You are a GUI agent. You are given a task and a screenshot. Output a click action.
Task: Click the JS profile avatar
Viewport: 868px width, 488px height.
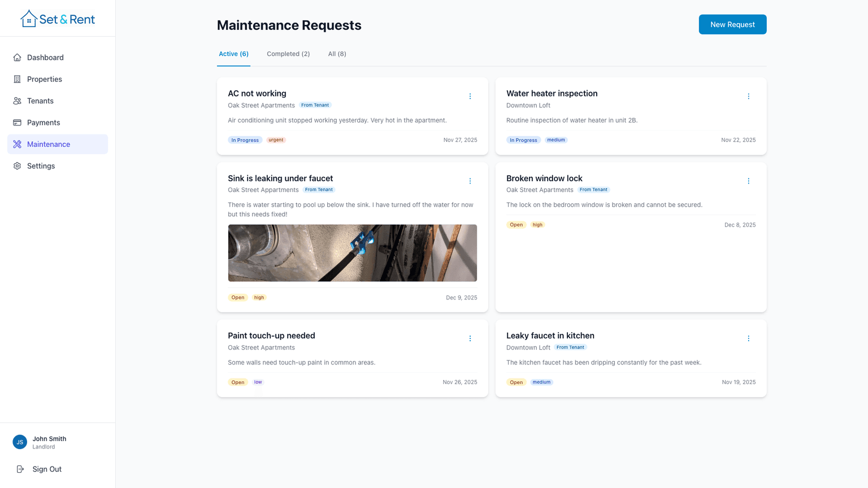point(19,442)
